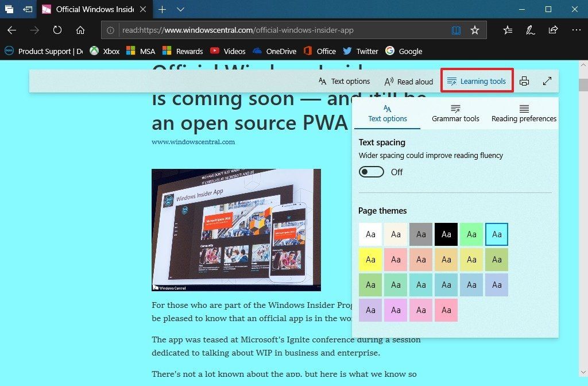Screen dimensions: 588x386
Task: Switch to the Grammar tools tab
Action: point(455,114)
